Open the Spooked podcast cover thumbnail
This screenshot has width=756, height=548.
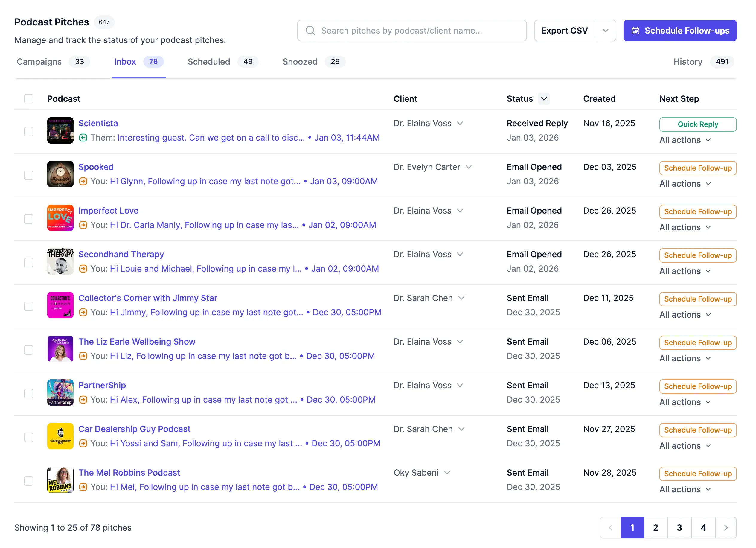pyautogui.click(x=60, y=174)
